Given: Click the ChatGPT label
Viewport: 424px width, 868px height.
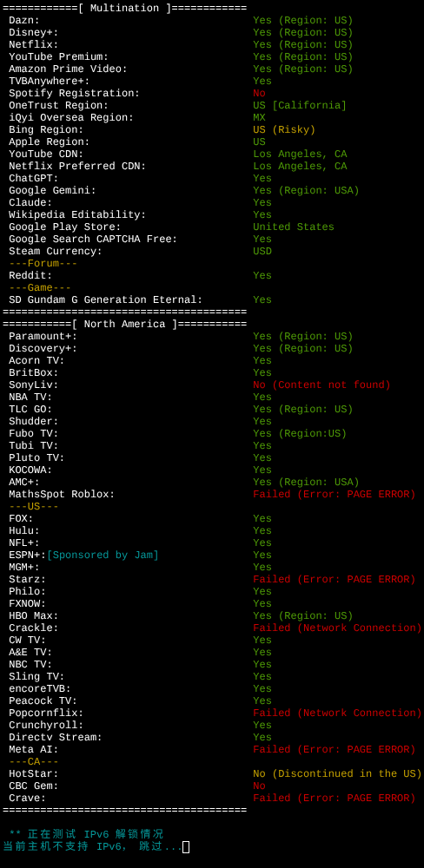Looking at the screenshot, I should coord(34,179).
